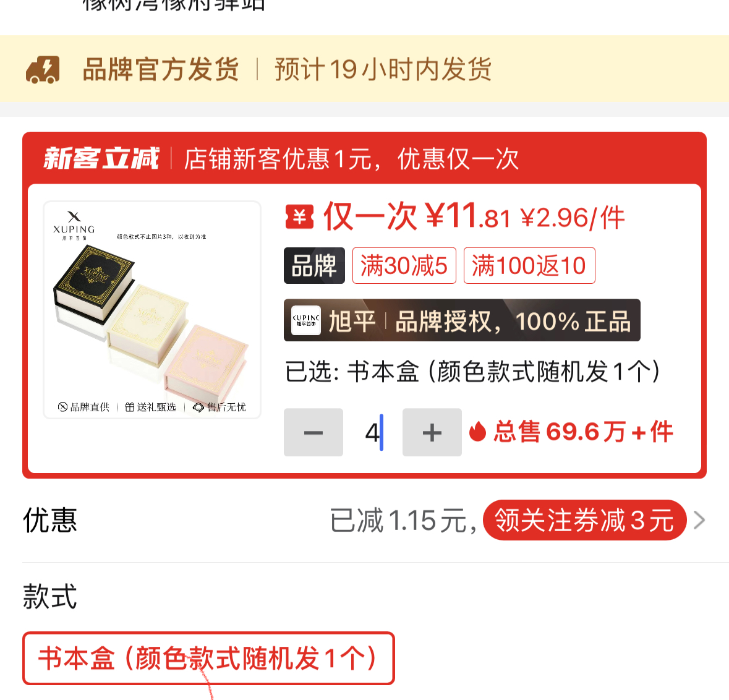Tap the delivery truck icon
Image resolution: width=729 pixels, height=700 pixels.
click(43, 70)
